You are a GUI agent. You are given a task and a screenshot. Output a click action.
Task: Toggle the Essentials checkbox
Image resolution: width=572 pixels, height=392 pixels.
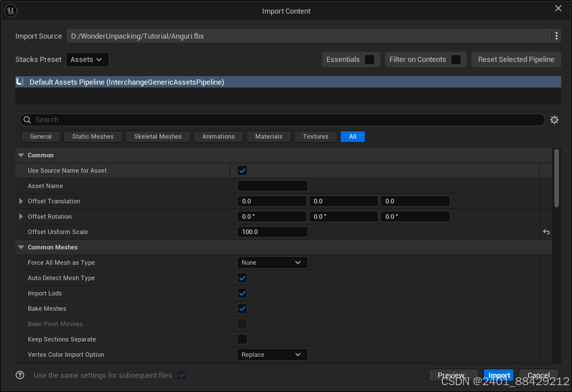tap(370, 60)
